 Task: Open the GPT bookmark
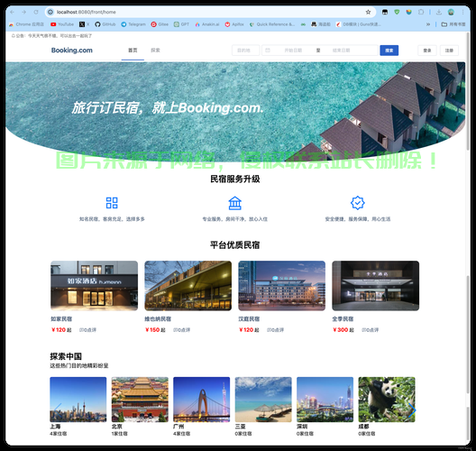(x=181, y=24)
